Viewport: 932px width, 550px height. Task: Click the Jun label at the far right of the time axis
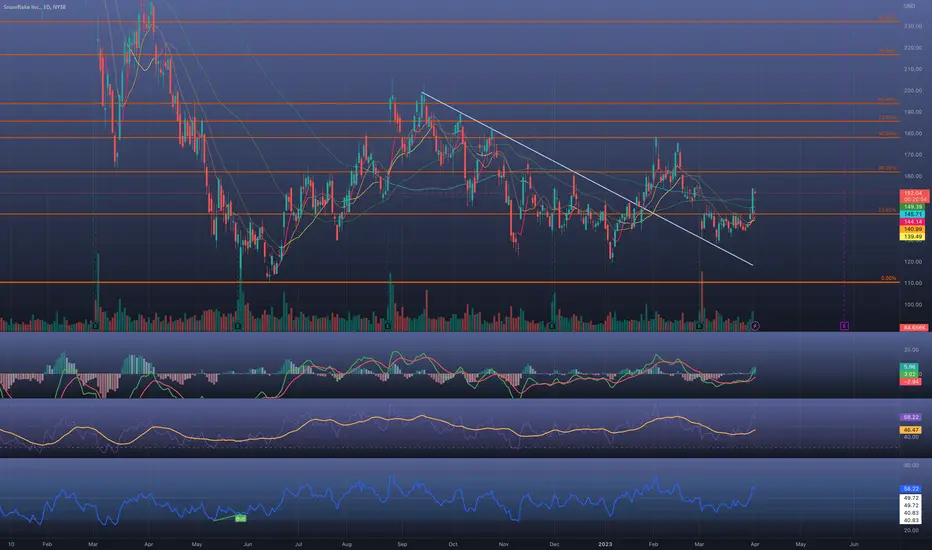(854, 544)
